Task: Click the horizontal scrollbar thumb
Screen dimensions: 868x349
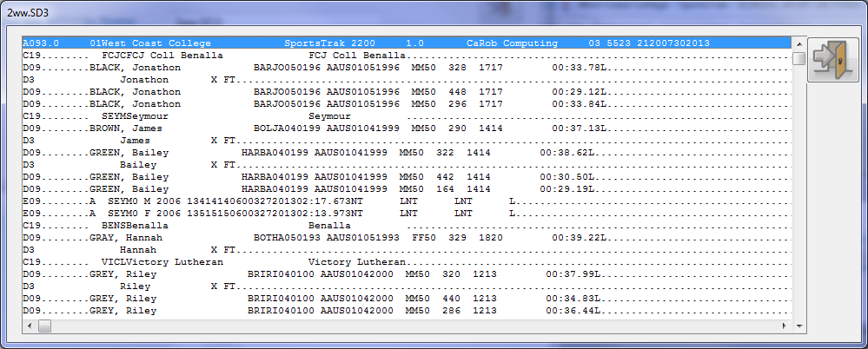Action: (x=44, y=326)
